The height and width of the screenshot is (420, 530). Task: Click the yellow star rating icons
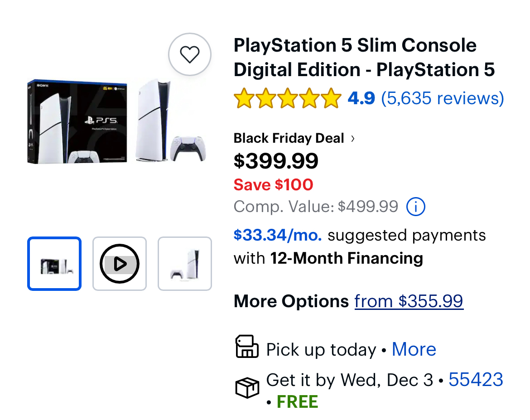pyautogui.click(x=287, y=99)
